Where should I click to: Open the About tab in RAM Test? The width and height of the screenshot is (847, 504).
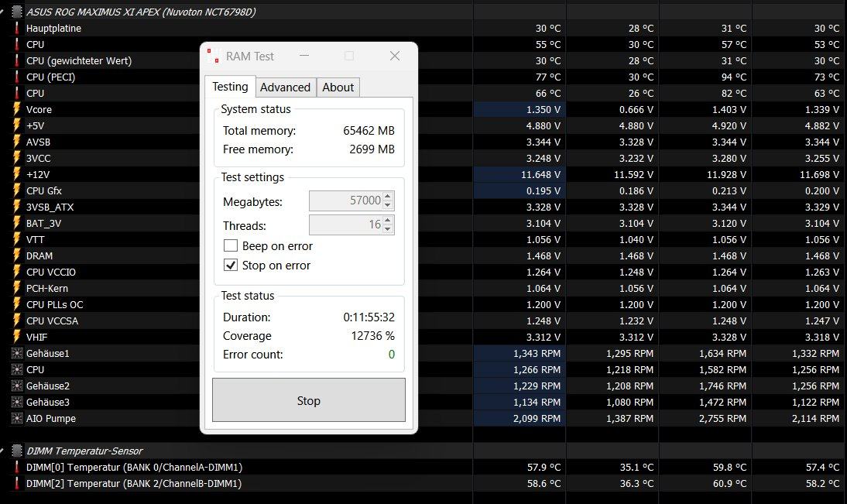338,87
